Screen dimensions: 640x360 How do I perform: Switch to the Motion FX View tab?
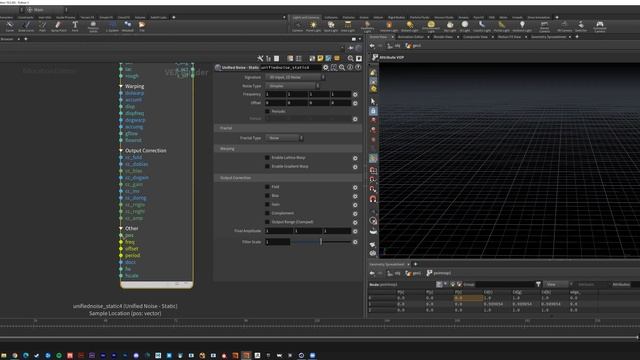(x=509, y=37)
